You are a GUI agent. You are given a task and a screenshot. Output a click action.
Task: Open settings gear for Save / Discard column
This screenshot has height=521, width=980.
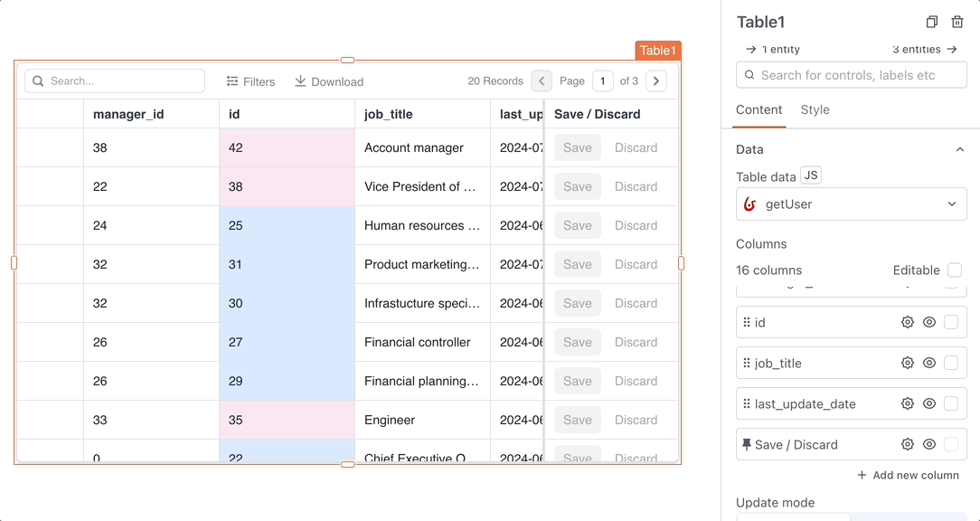[908, 444]
